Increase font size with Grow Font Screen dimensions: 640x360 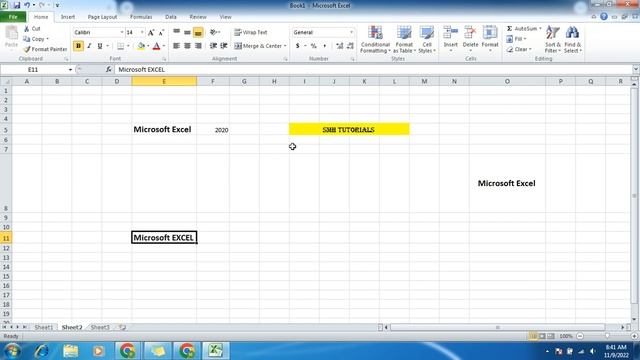(151, 32)
